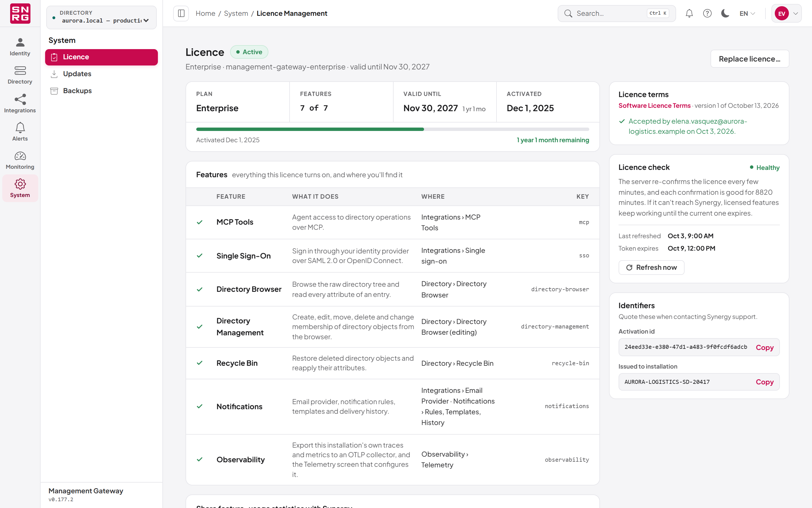This screenshot has height=508, width=812.
Task: Click the MCP Tools feature name
Action: tap(235, 222)
